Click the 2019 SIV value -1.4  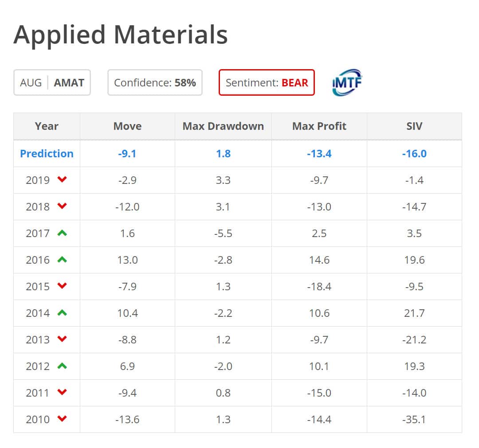pos(414,180)
